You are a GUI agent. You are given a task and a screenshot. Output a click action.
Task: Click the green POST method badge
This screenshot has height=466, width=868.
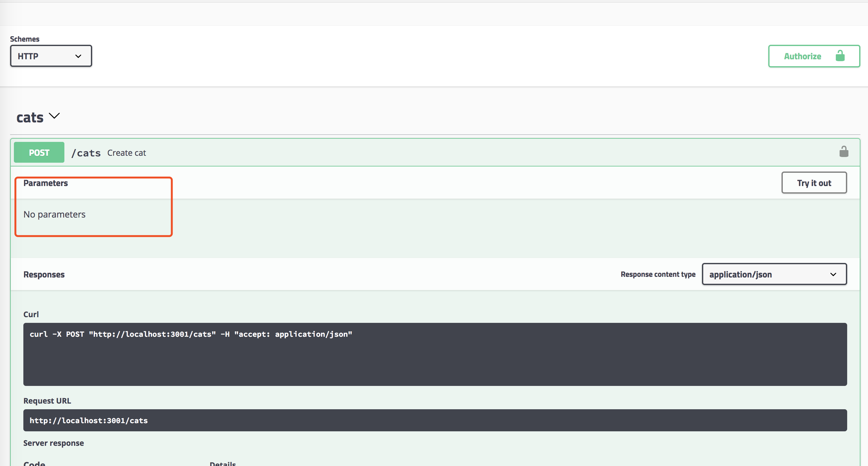point(39,153)
